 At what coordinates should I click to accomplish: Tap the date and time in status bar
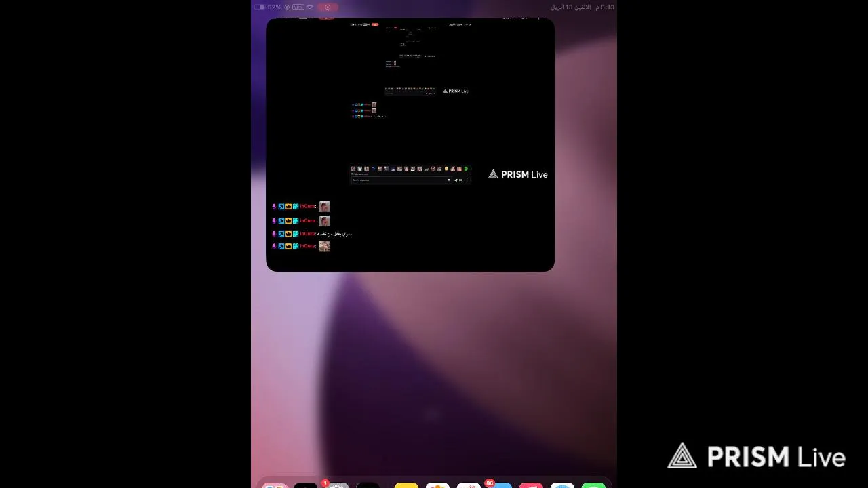click(582, 7)
